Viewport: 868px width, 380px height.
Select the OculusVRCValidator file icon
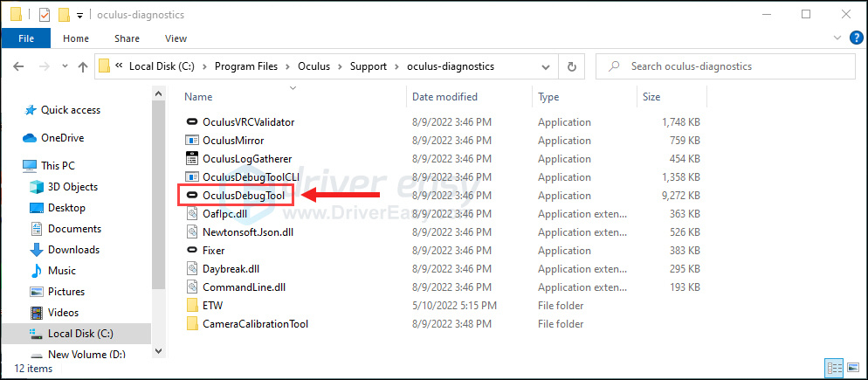pyautogui.click(x=192, y=122)
